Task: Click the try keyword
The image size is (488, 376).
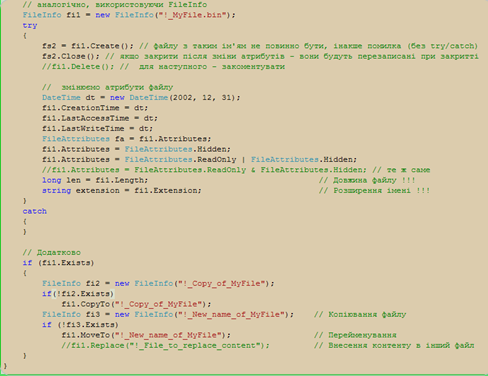Action: tap(30, 25)
